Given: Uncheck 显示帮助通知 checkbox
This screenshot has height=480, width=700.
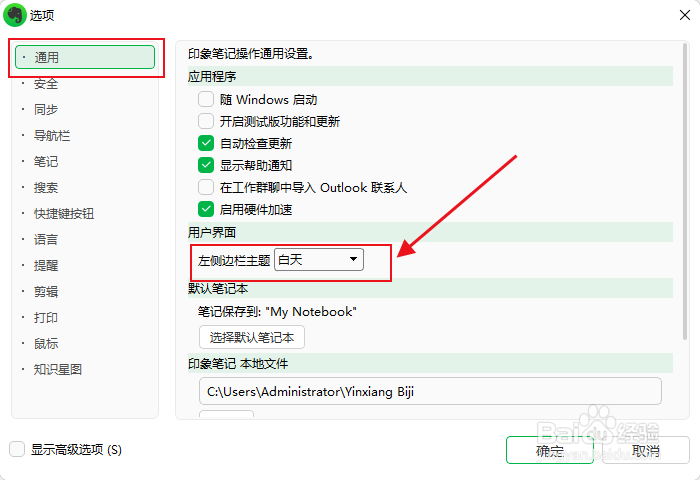Looking at the screenshot, I should coord(206,165).
